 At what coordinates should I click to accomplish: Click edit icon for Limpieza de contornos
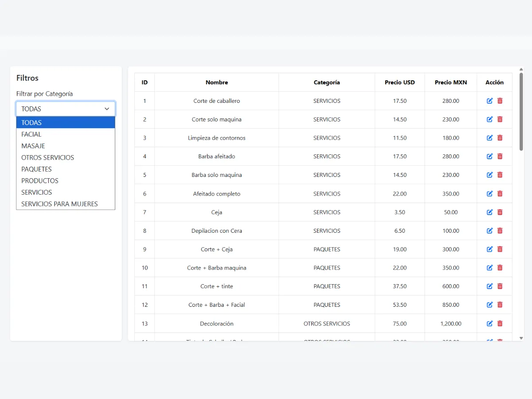click(489, 138)
